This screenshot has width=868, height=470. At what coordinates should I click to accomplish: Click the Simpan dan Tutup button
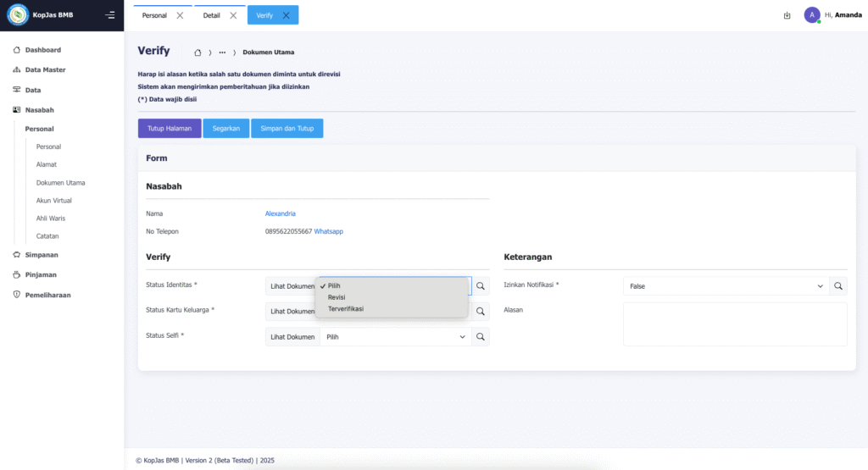tap(287, 129)
